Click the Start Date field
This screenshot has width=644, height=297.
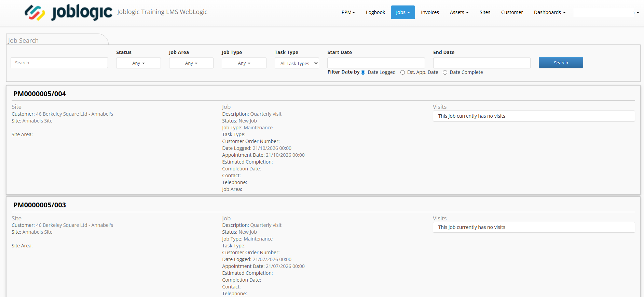click(x=376, y=63)
